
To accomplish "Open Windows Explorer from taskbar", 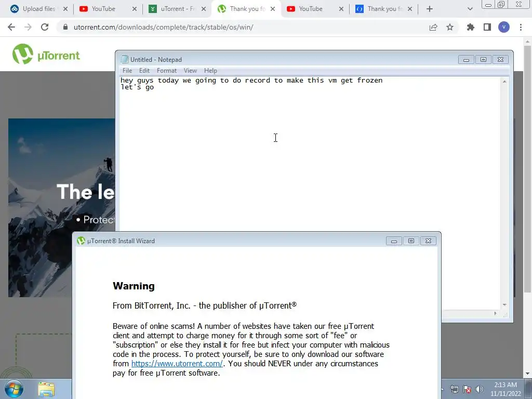I will [46, 390].
